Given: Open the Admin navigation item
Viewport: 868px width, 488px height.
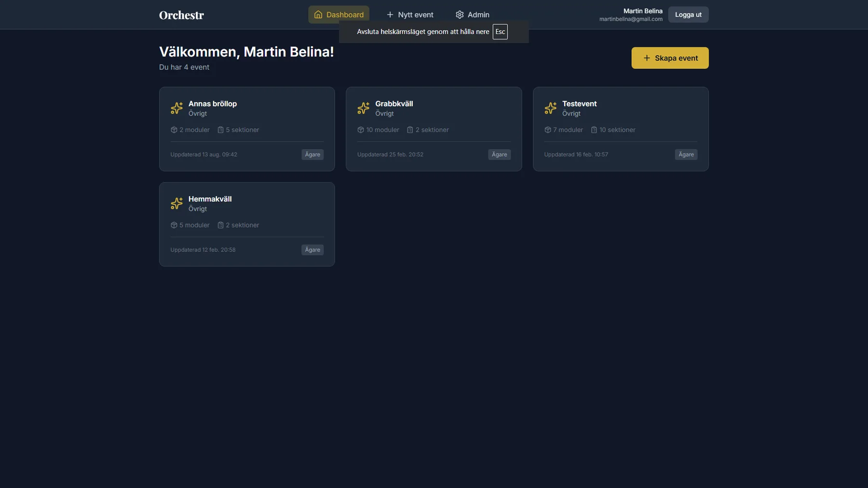Looking at the screenshot, I should tap(473, 14).
